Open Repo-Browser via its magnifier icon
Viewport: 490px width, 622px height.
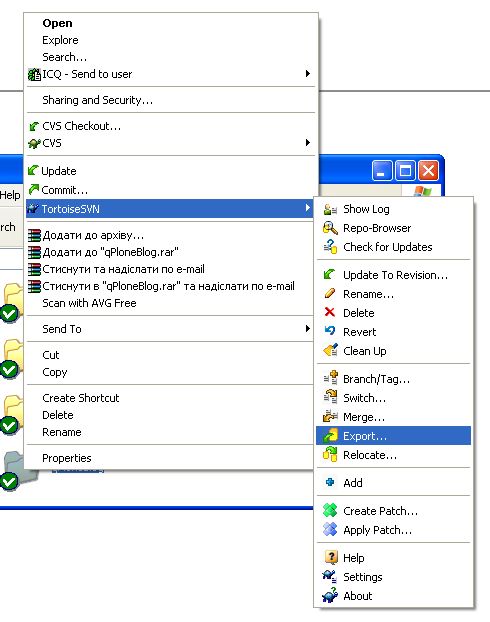[x=330, y=228]
